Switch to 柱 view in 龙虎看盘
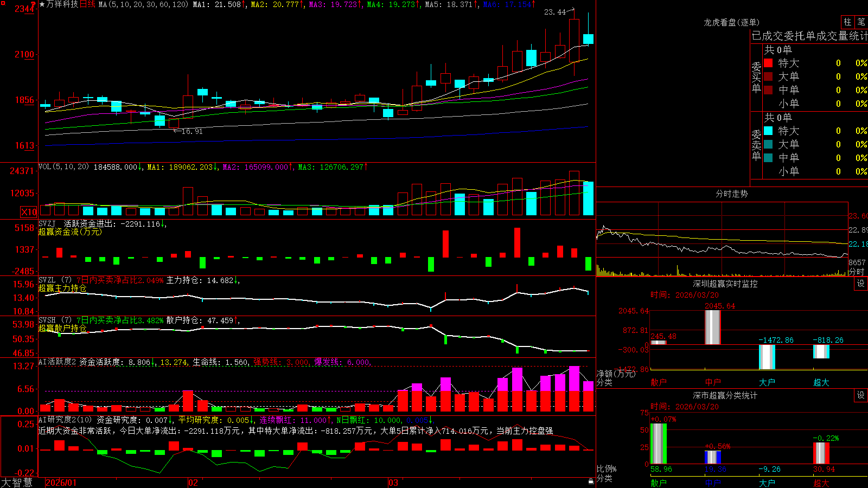 [x=847, y=22]
